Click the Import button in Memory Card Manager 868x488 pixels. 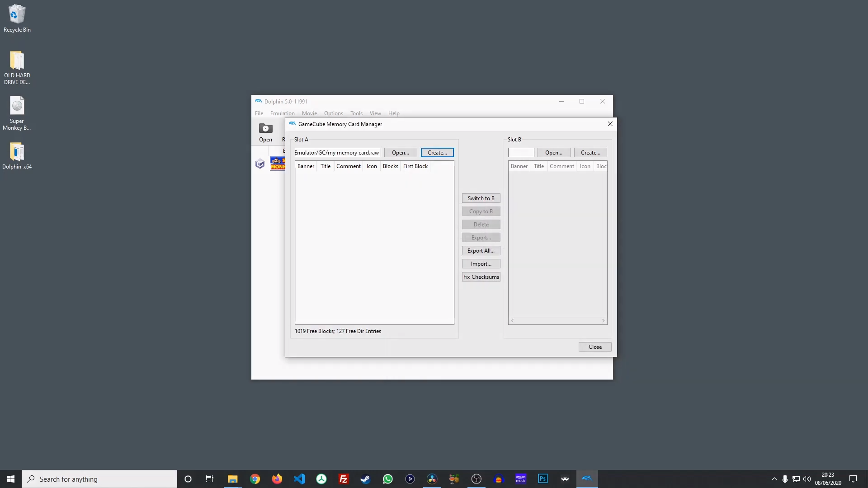click(x=481, y=263)
